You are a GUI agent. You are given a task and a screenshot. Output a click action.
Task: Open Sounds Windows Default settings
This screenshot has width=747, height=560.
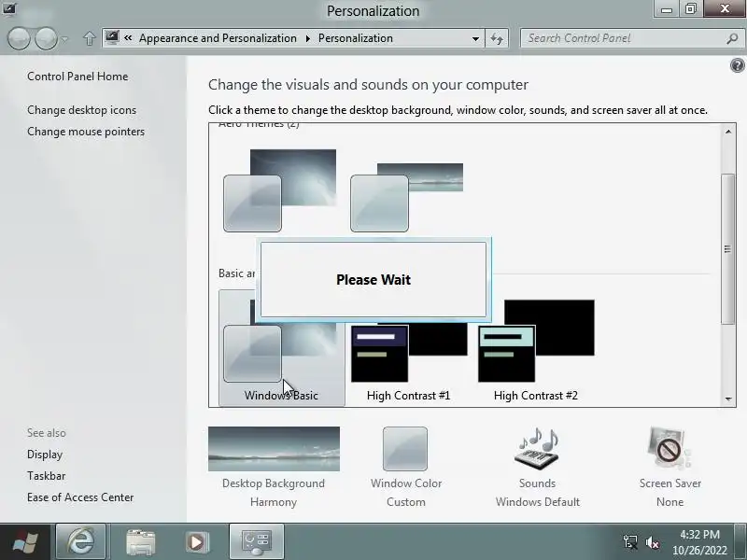tap(537, 468)
